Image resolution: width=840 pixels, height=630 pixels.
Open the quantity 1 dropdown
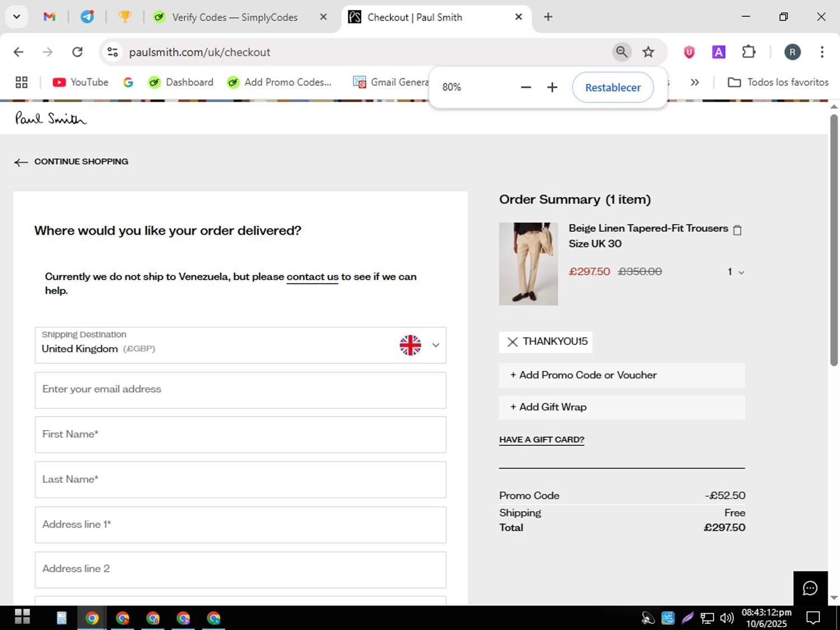(736, 272)
